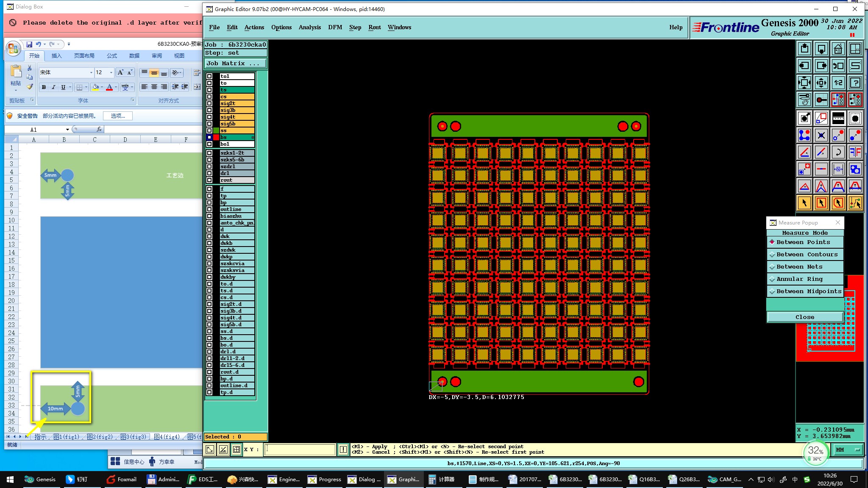Select the Annular Ring measure mode
The image size is (868, 488).
click(799, 279)
